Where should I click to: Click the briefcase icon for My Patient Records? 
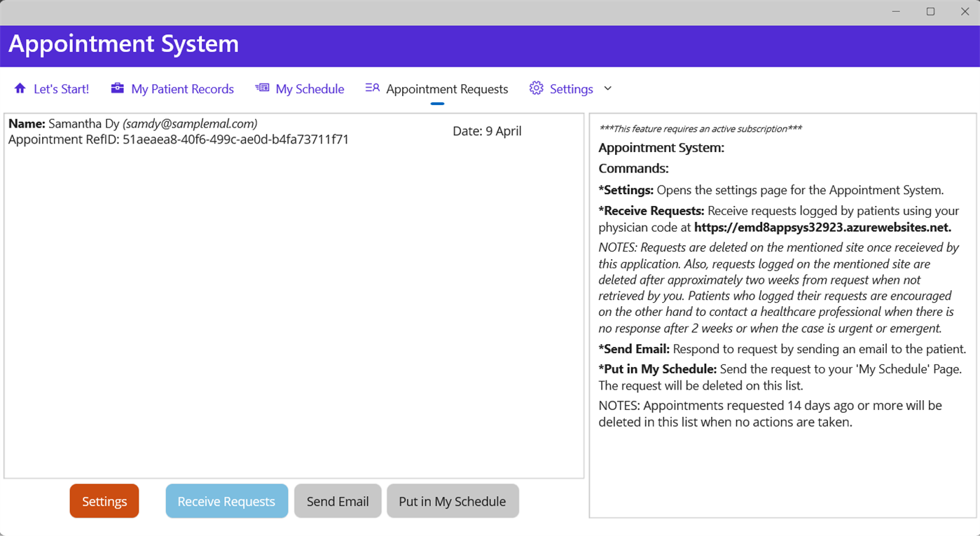116,88
